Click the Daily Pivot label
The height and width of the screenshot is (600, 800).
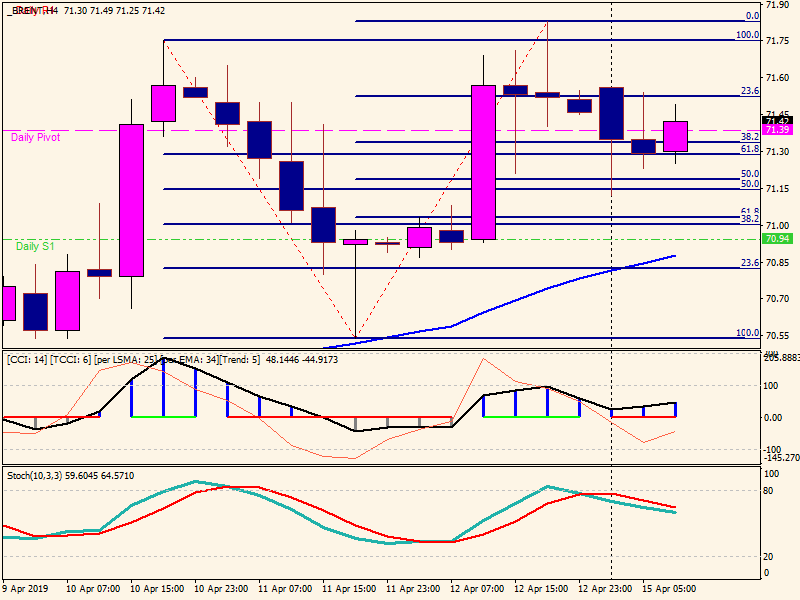click(x=35, y=138)
